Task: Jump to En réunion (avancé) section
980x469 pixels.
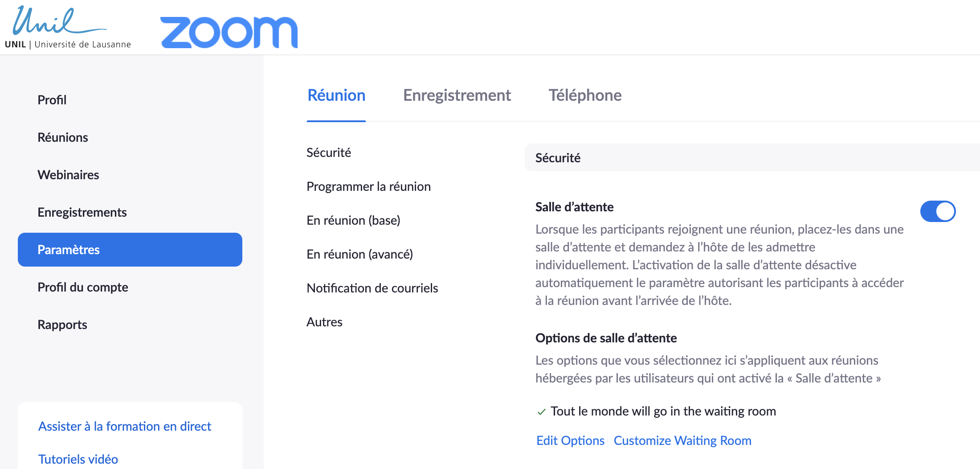Action: coord(359,254)
